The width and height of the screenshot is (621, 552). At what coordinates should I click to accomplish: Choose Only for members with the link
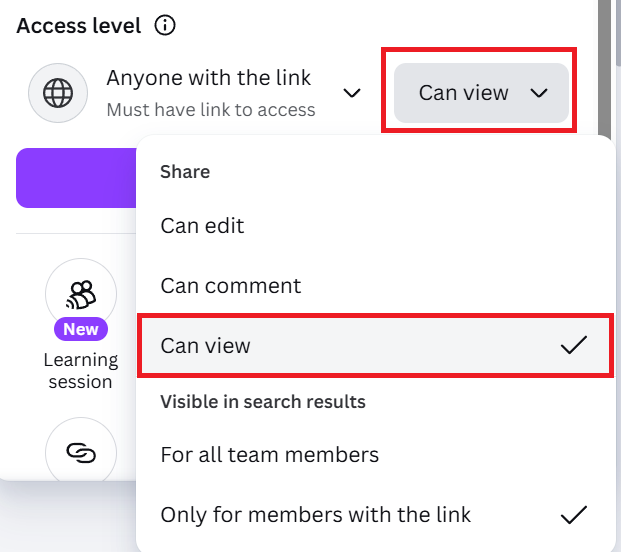(x=316, y=515)
